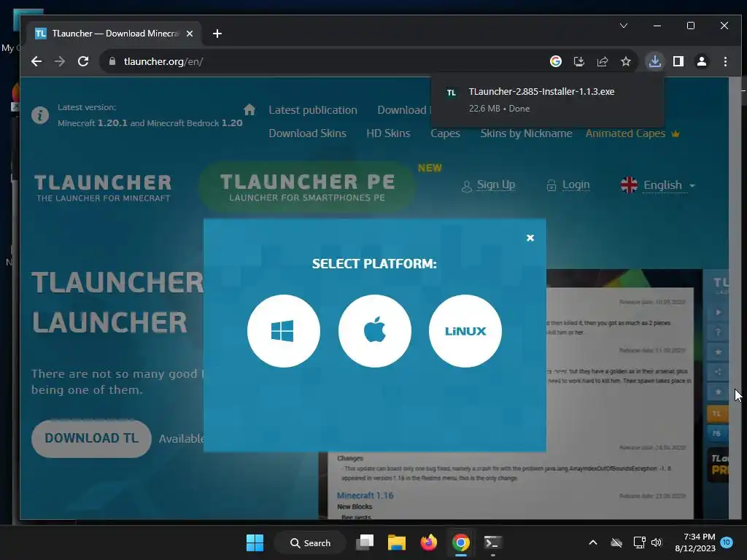Screen dimensions: 747x560
Task: Bookmark this page with the star icon
Action: [x=626, y=61]
